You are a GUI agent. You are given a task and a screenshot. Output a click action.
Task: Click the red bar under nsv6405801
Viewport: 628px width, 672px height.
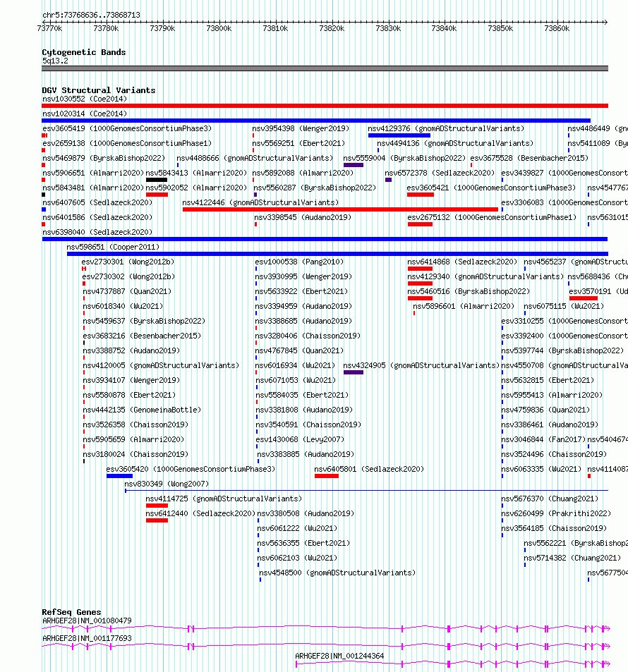coord(327,476)
